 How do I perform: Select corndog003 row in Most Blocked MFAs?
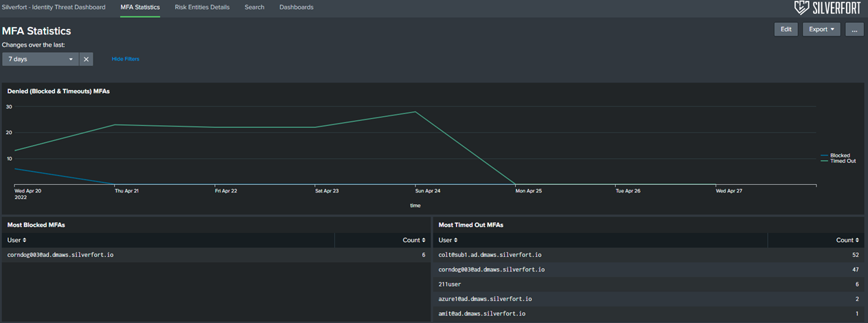(x=216, y=255)
